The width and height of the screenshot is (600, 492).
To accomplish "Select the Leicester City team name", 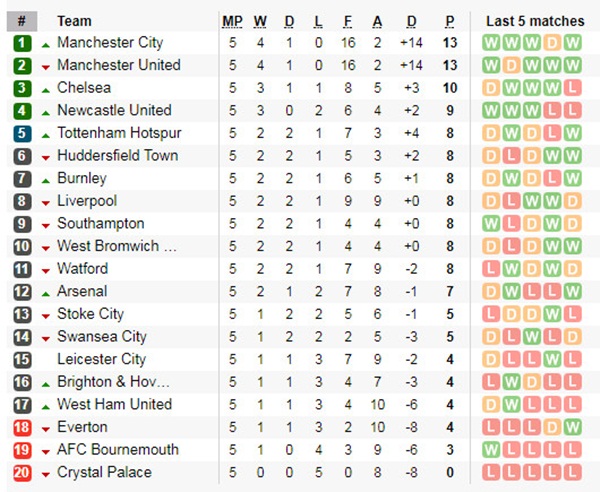I will pos(101,359).
